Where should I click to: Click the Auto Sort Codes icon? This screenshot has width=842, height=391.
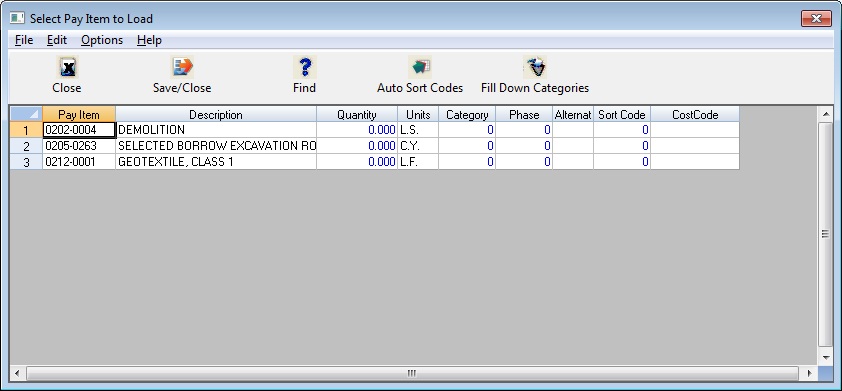click(419, 67)
